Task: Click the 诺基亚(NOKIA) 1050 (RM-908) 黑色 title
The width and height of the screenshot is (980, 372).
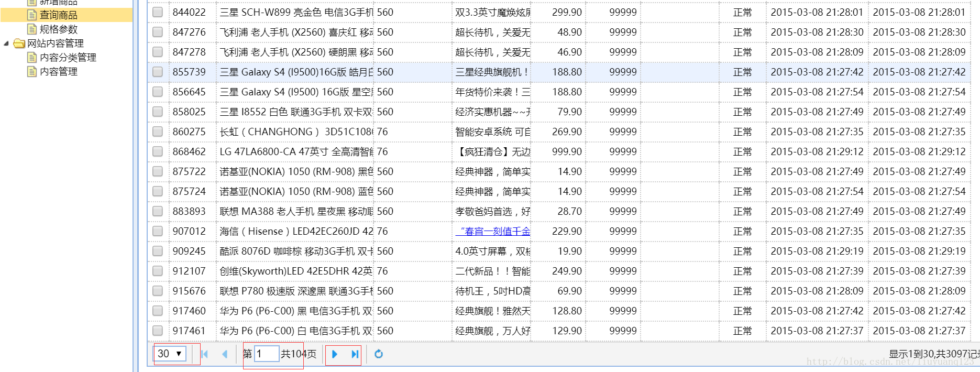Action: coord(296,171)
